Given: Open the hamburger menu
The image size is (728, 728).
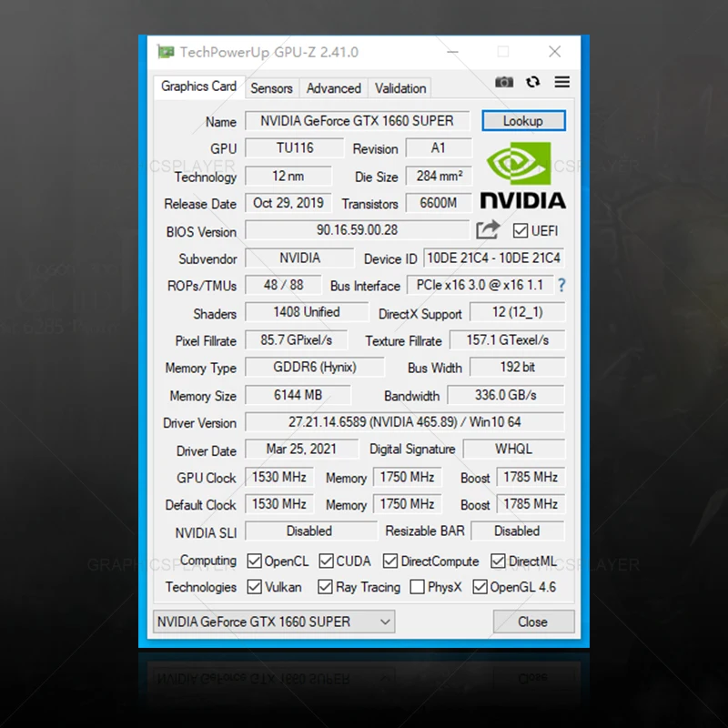Looking at the screenshot, I should pos(561,82).
